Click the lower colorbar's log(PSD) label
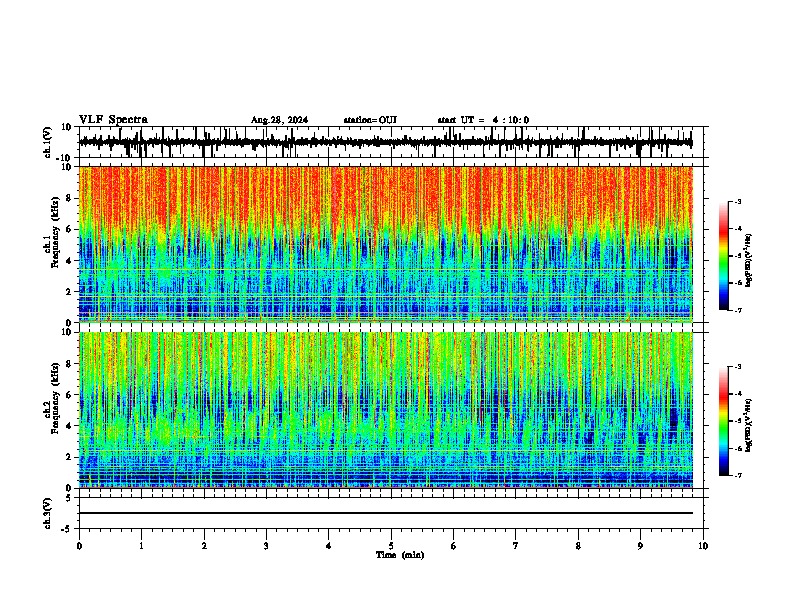Image resolution: width=792 pixels, height=612 pixels. 748,425
